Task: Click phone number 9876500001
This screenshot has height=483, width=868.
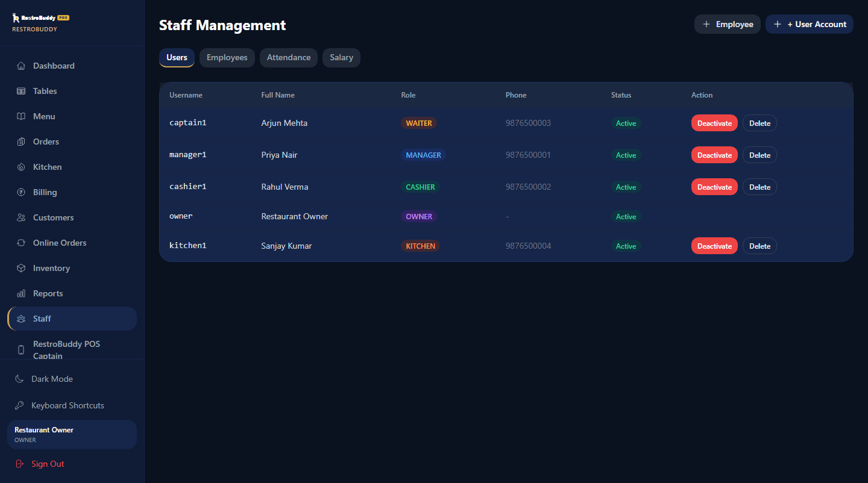Action: 528,155
